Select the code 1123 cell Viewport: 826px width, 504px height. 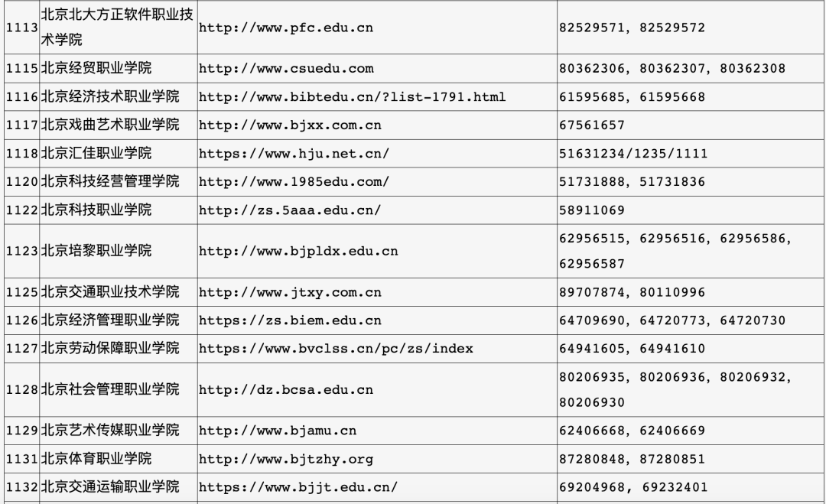click(x=21, y=251)
